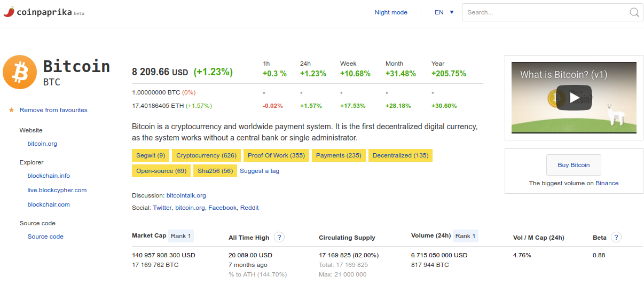Click Volume (24h) Rank 1 badge

[x=465, y=236]
